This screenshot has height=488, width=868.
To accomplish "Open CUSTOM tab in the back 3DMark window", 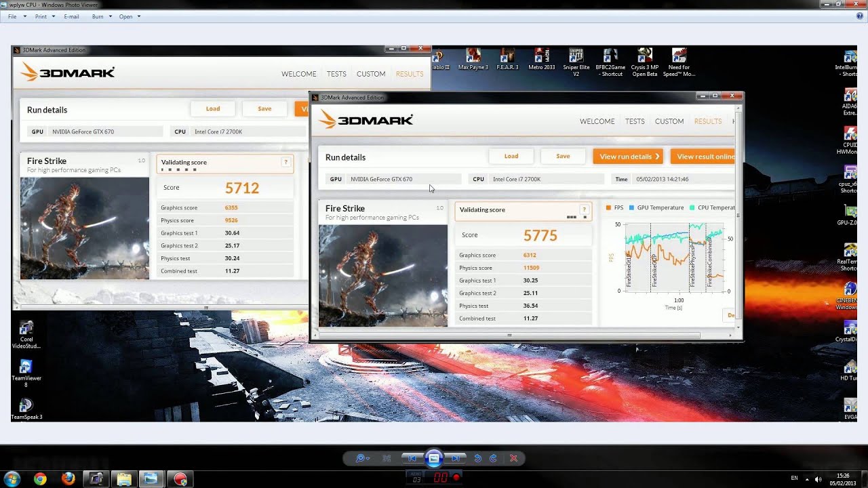I will tap(371, 74).
